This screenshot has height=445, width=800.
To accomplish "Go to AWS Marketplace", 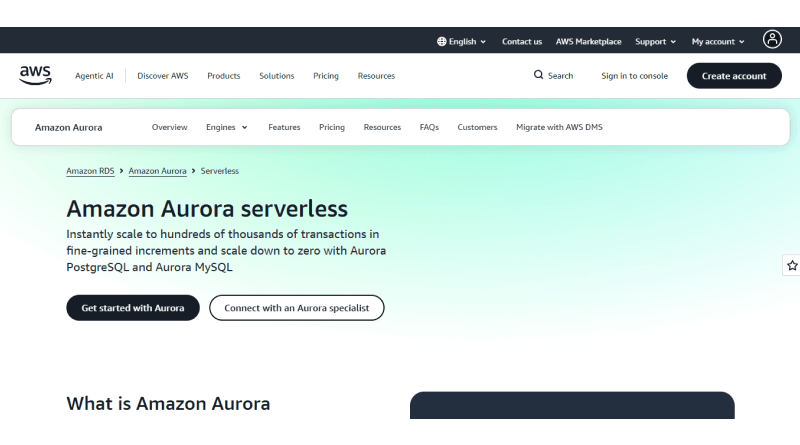I will click(588, 41).
